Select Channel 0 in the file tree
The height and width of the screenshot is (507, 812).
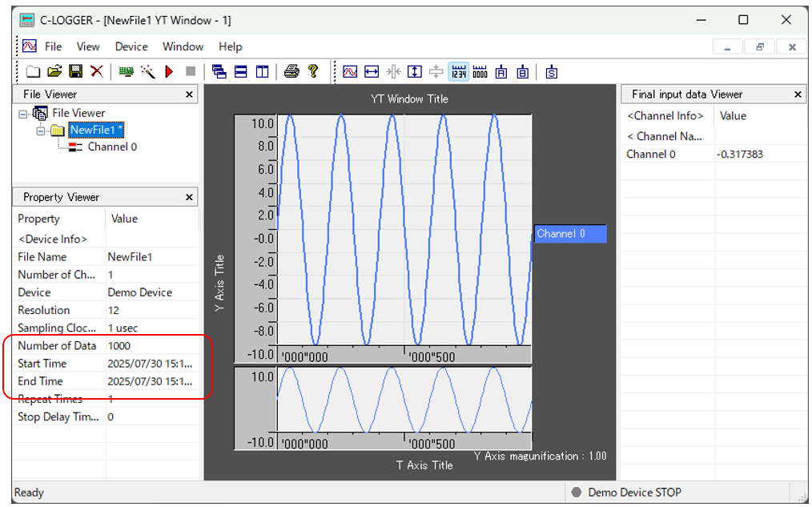pos(112,147)
